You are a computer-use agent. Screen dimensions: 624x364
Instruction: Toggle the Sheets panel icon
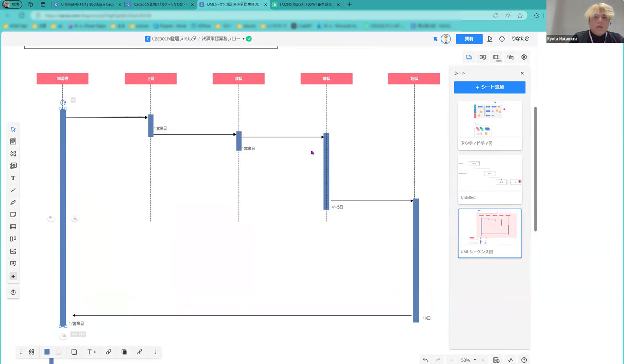point(469,57)
